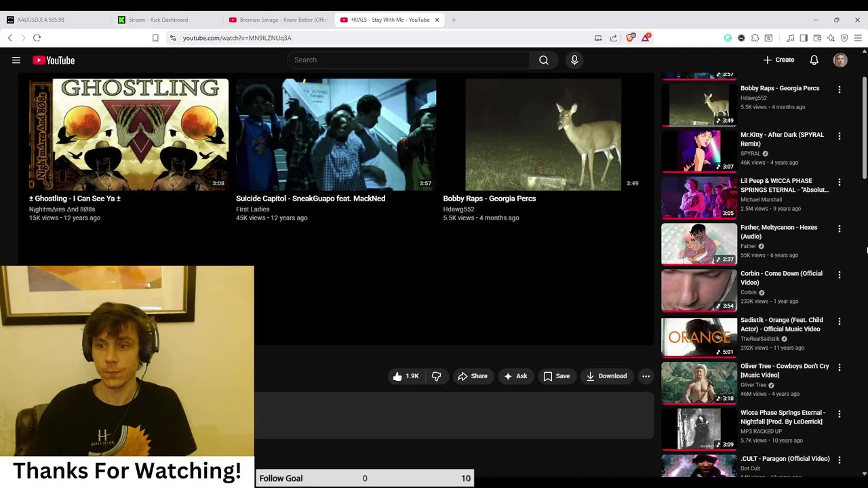The width and height of the screenshot is (868, 488).
Task: Switch to the XAUUSD.X browser tab
Action: pos(56,20)
